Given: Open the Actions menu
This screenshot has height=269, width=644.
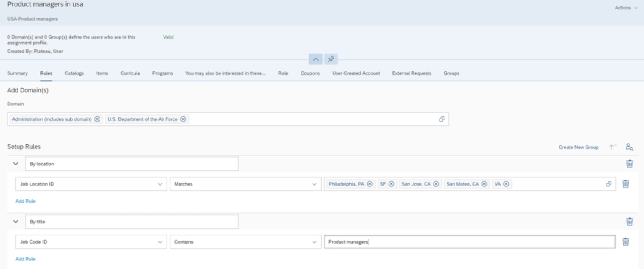Looking at the screenshot, I should coord(626,8).
